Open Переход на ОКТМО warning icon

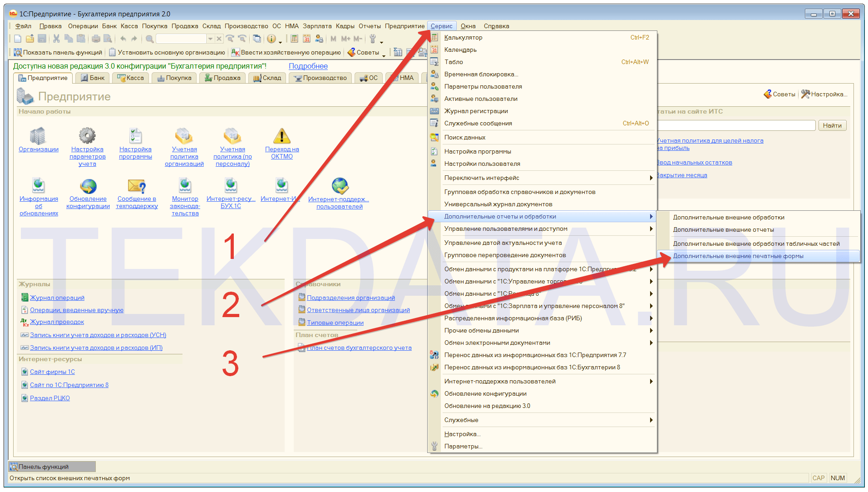tap(282, 136)
